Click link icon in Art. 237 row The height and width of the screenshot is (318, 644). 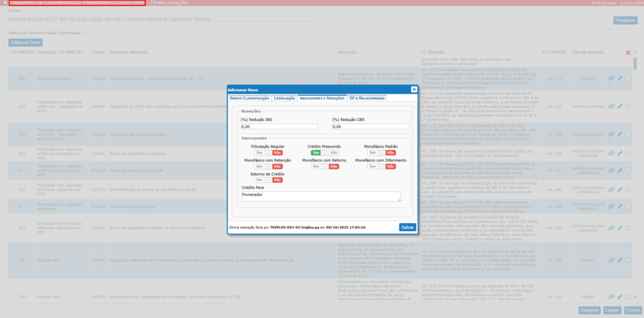coord(611,171)
